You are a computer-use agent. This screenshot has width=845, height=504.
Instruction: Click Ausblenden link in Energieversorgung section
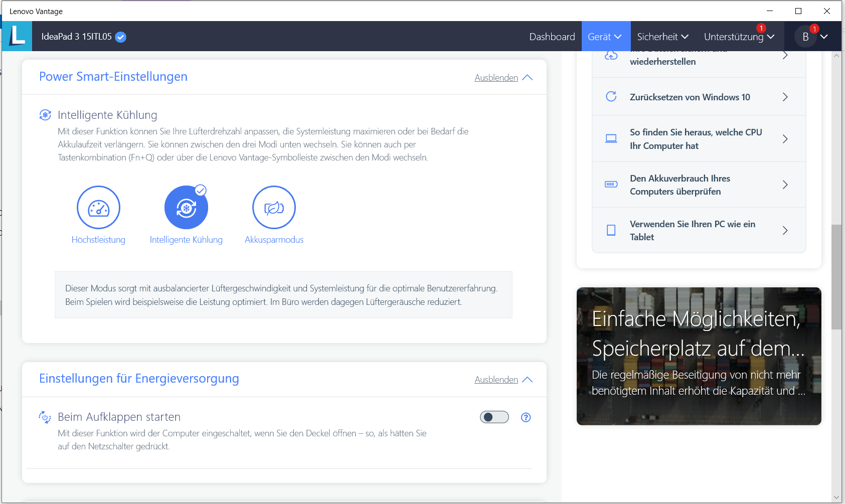[x=496, y=380]
